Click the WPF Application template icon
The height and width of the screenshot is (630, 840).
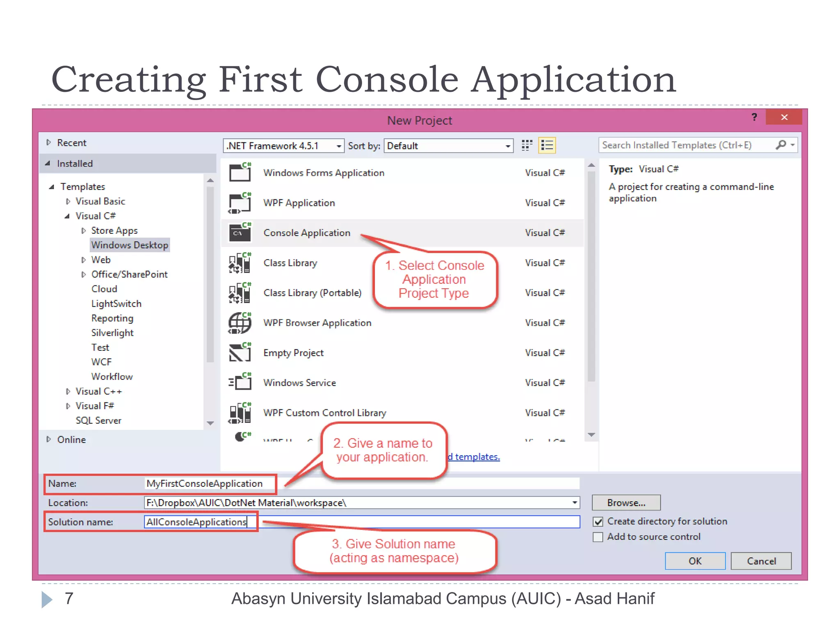pyautogui.click(x=240, y=203)
